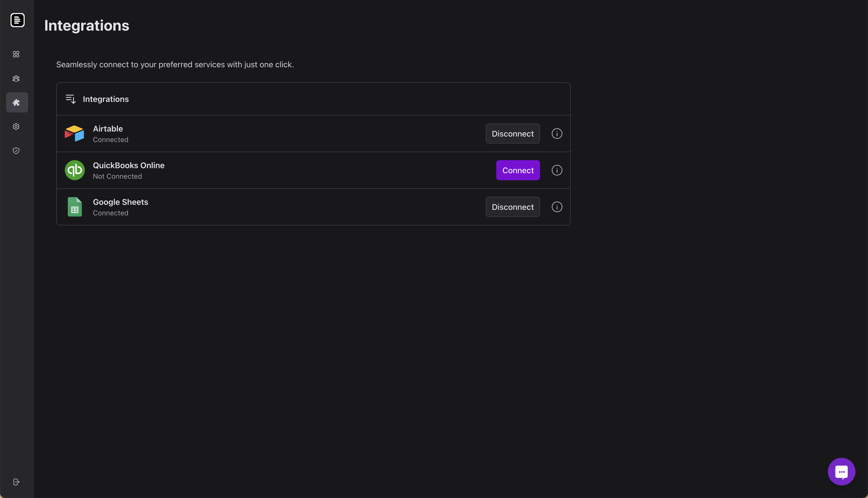Connect QuickBooks Online
This screenshot has width=868, height=498.
[x=518, y=170]
